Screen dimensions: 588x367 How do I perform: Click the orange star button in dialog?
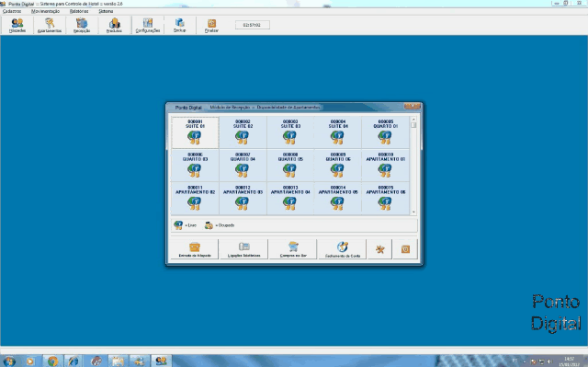pyautogui.click(x=379, y=249)
